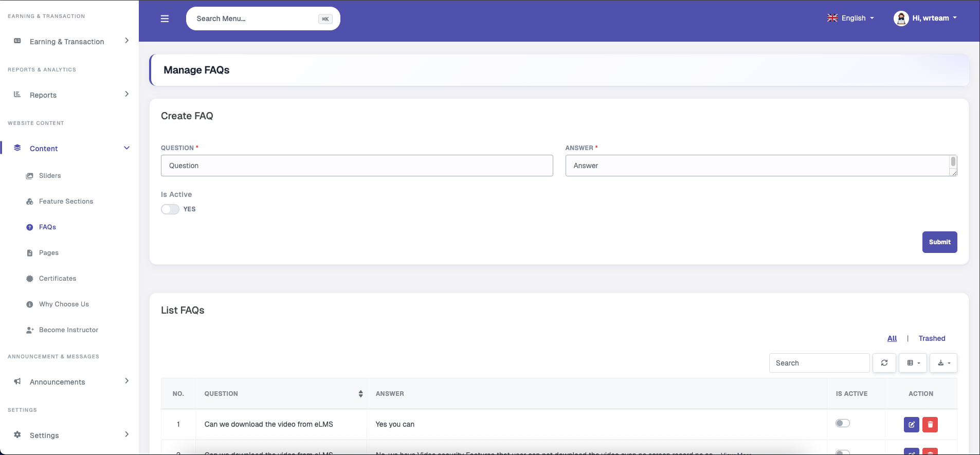This screenshot has width=980, height=455.
Task: Click the wrteam user avatar
Action: (901, 19)
